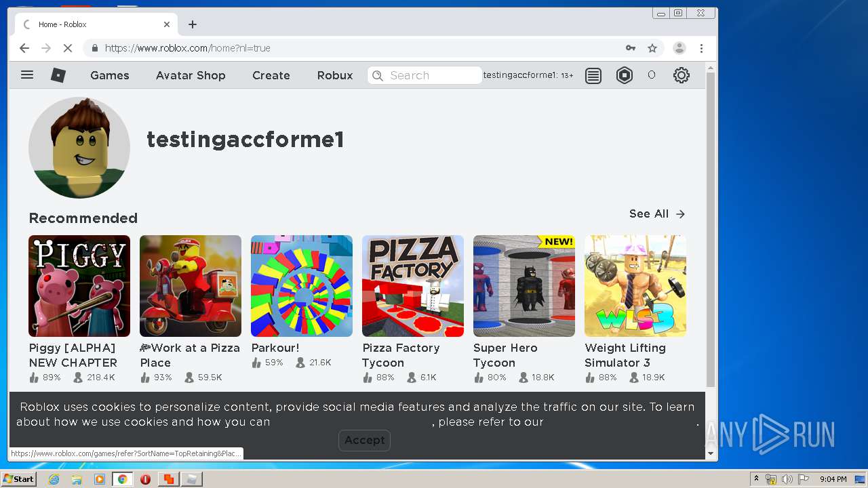The height and width of the screenshot is (488, 868).
Task: Open Work at a Pizza Place thumbnail
Action: point(191,286)
